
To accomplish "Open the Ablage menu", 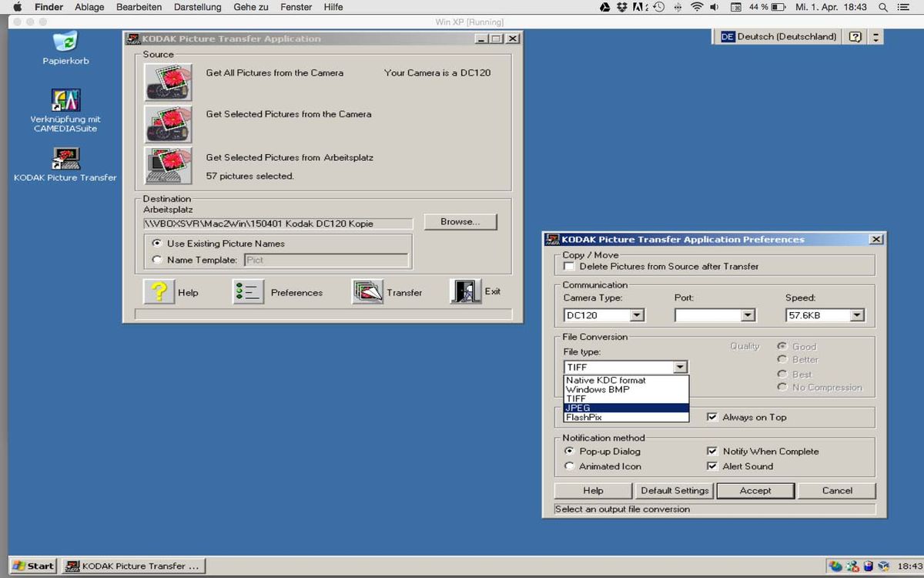I will coord(89,7).
